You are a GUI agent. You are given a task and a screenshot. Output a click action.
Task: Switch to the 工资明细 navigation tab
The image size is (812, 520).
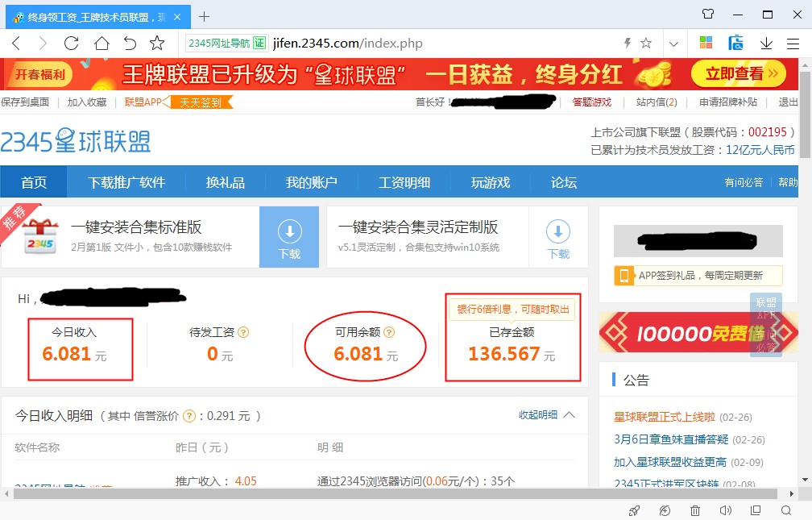[x=405, y=182]
